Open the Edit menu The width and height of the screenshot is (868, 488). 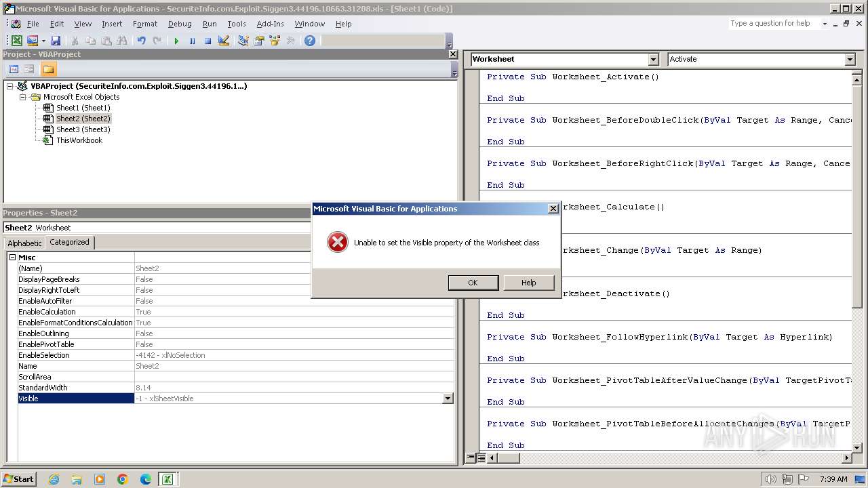57,24
